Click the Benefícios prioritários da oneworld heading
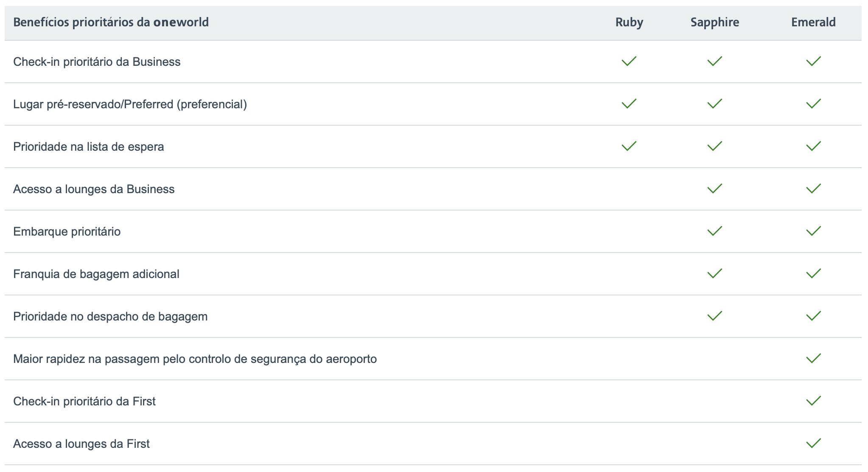868x472 pixels. [x=111, y=22]
